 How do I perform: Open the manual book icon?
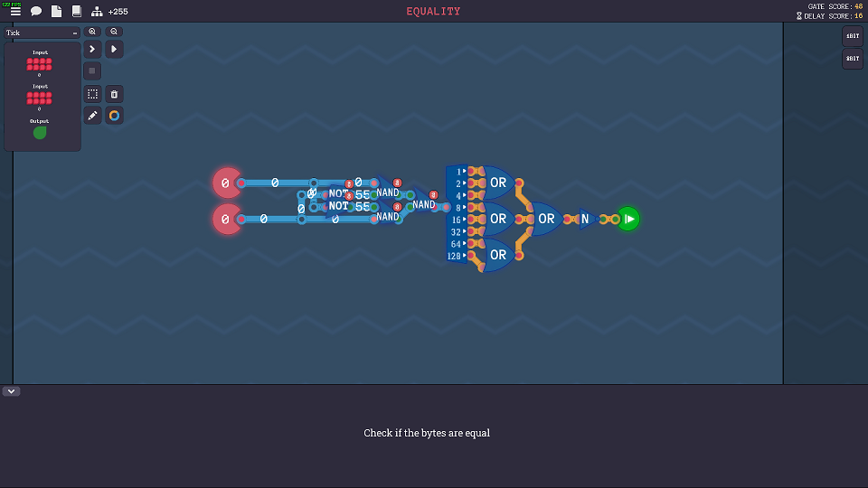76,12
